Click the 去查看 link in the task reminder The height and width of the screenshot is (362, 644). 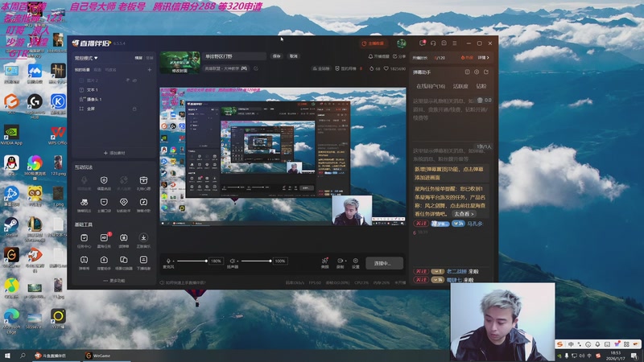click(x=464, y=214)
